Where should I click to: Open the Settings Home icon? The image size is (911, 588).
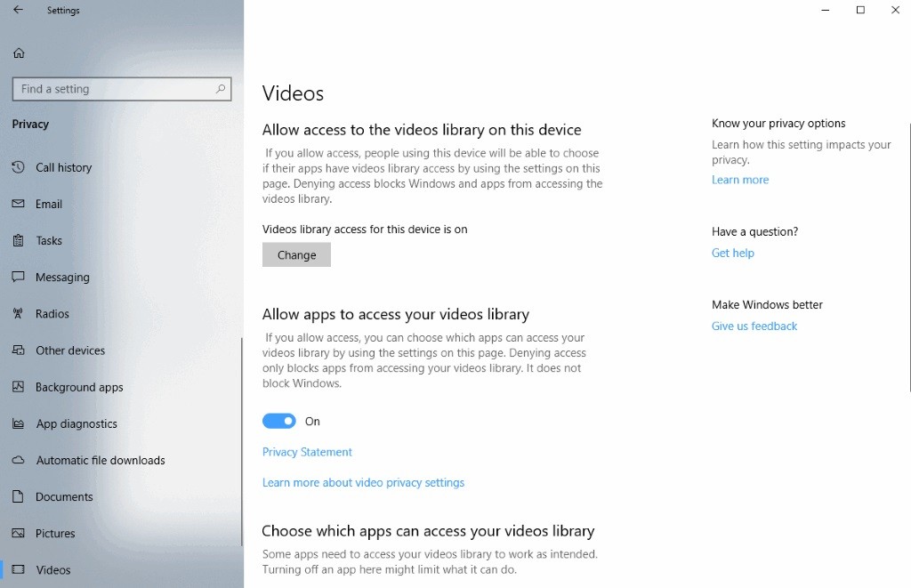tap(19, 52)
